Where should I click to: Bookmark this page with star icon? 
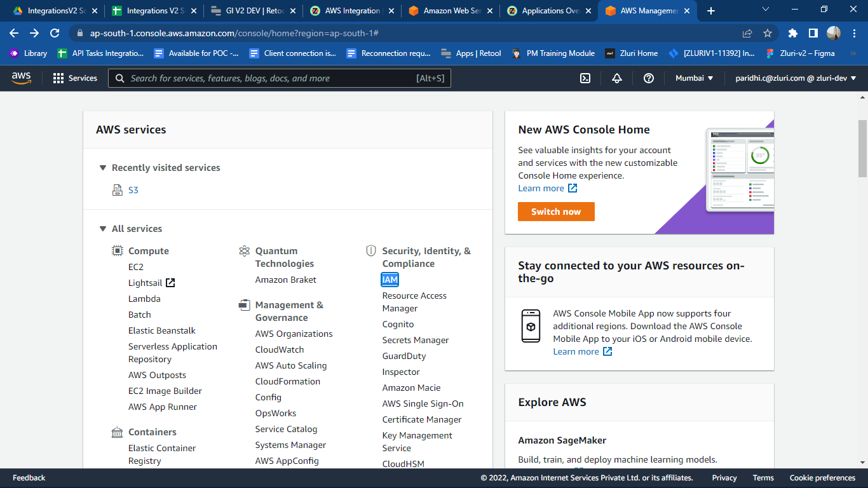coord(768,33)
